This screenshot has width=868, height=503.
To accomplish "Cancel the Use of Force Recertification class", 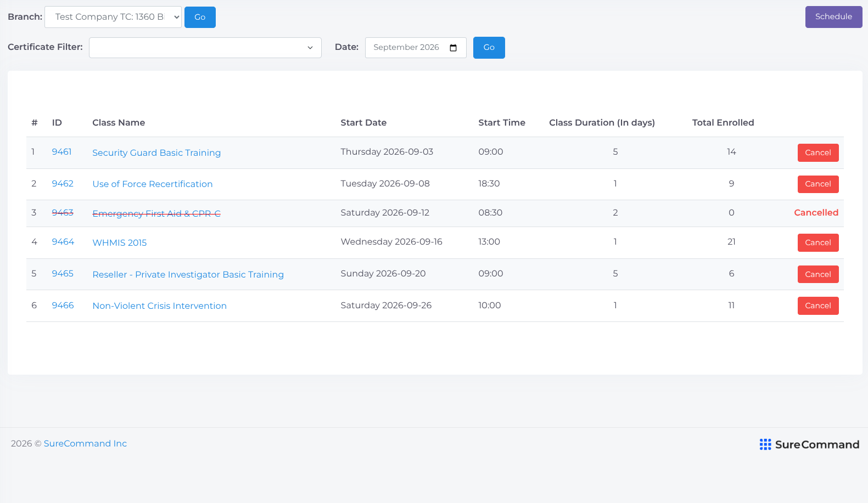I will coord(818,184).
